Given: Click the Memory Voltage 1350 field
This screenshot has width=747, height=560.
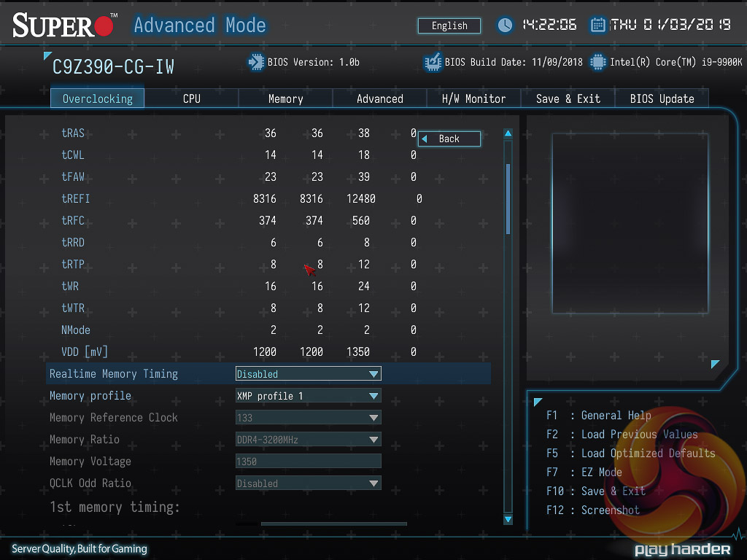Looking at the screenshot, I should coord(309,462).
